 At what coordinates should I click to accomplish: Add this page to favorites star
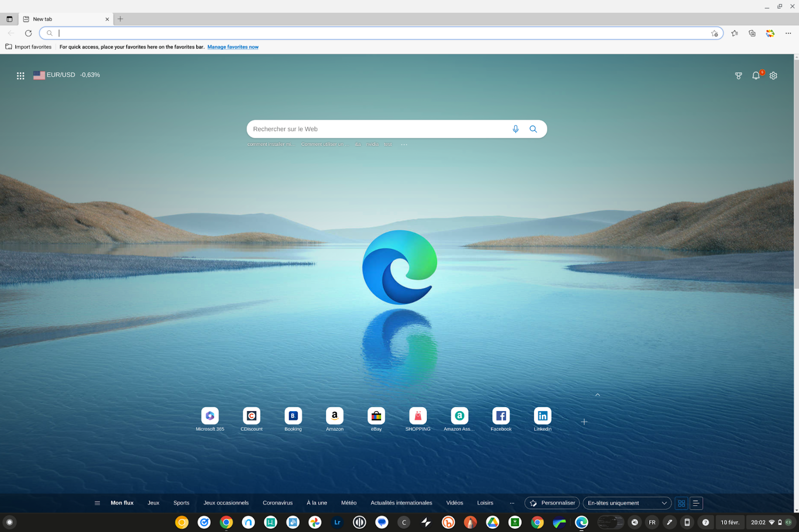[x=715, y=33]
